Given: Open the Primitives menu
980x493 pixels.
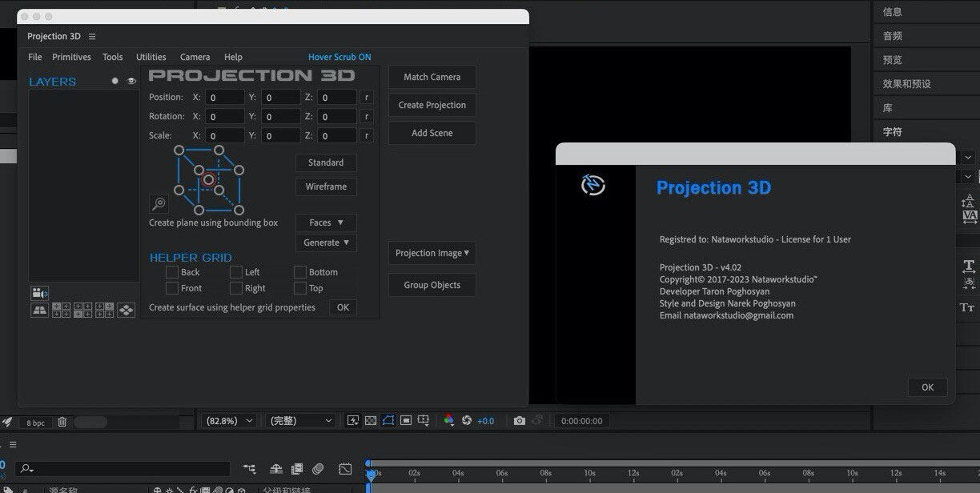Looking at the screenshot, I should [x=71, y=57].
